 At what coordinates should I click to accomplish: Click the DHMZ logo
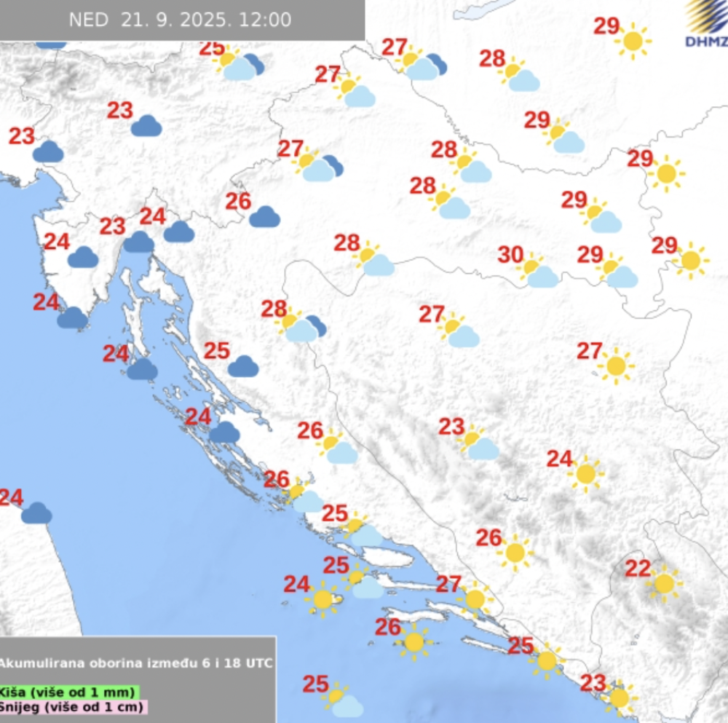point(707,24)
